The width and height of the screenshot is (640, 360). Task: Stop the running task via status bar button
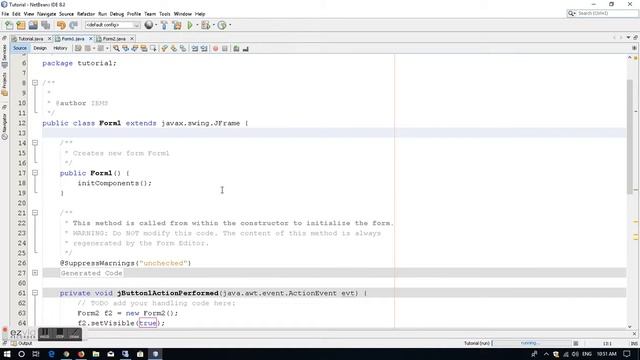click(576, 343)
